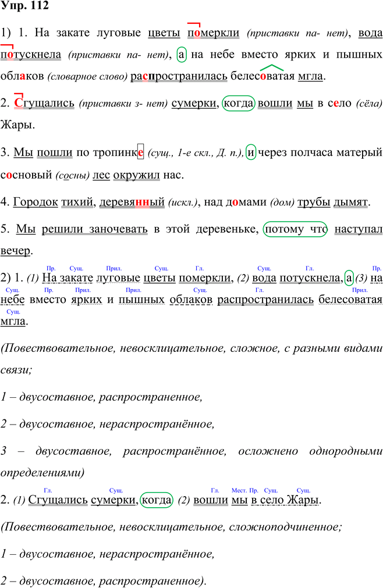Click the underlined word "решили"
This screenshot has height=588, width=383.
62,229
